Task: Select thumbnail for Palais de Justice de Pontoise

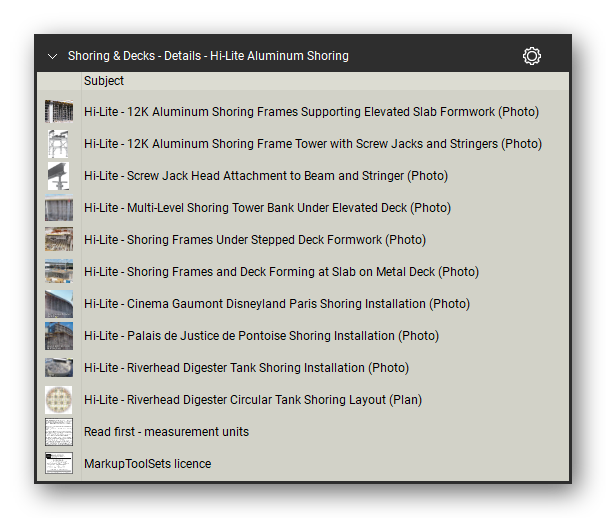Action: click(59, 336)
